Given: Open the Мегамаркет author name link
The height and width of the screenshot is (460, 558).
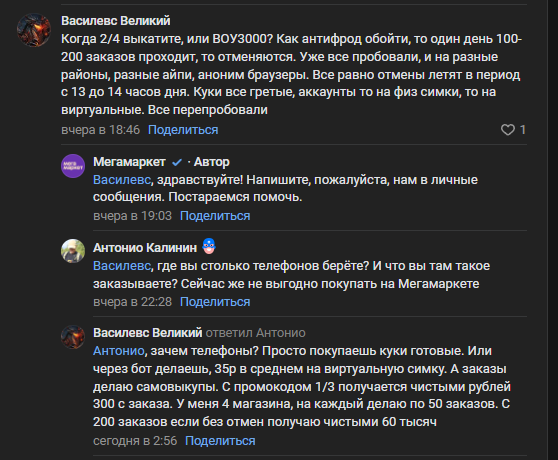Looking at the screenshot, I should 129,162.
